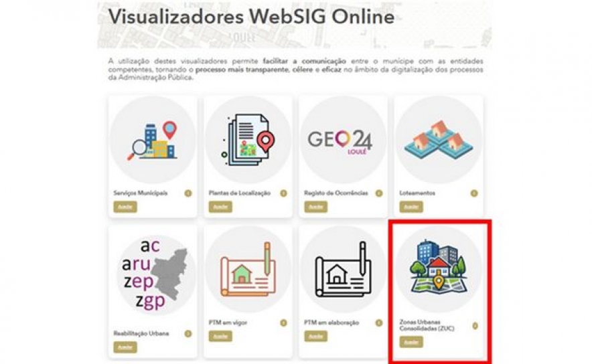Image resolution: width=592 pixels, height=364 pixels.
Task: Click info icon beside Registo de Ocorrências
Action: point(378,193)
